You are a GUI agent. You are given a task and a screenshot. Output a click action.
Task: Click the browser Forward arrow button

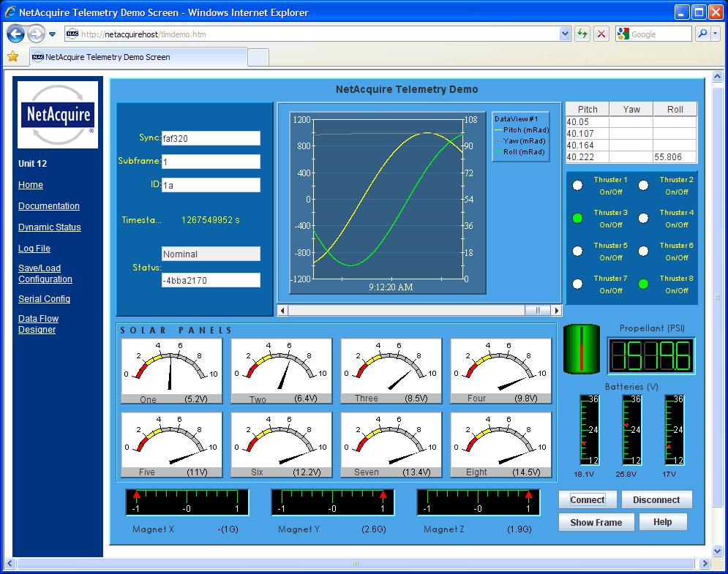coord(36,34)
